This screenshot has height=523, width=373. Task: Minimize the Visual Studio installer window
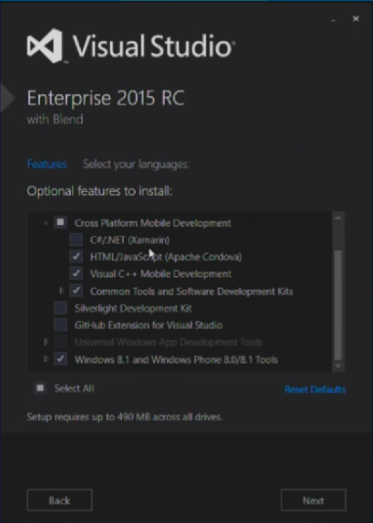333,20
